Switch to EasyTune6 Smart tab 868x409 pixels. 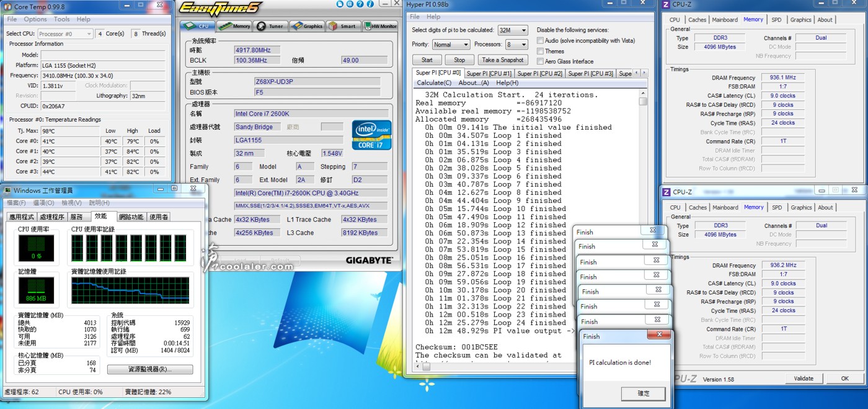(343, 26)
